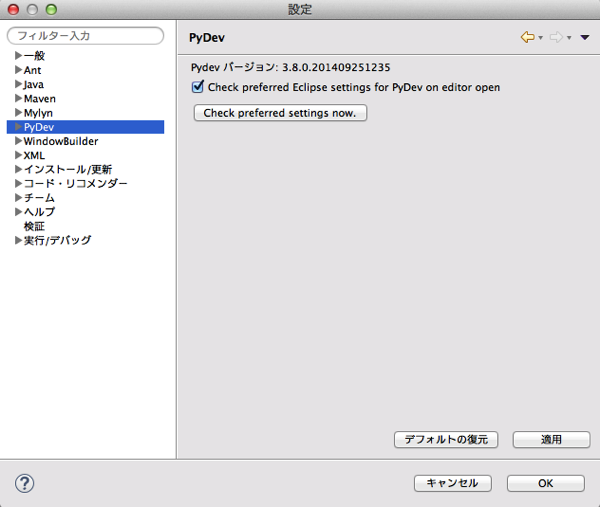Expand the 一般 tree node
This screenshot has height=507, width=600.
point(18,56)
